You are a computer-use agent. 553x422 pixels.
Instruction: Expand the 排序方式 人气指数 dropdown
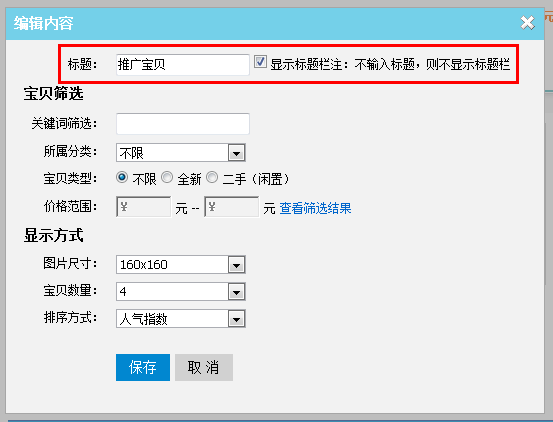pos(236,319)
